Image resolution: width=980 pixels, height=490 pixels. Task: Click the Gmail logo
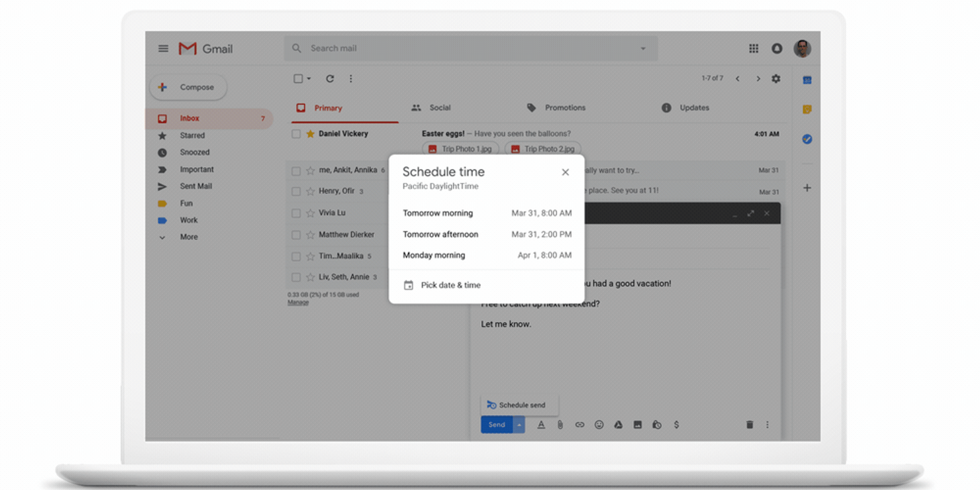click(x=206, y=48)
